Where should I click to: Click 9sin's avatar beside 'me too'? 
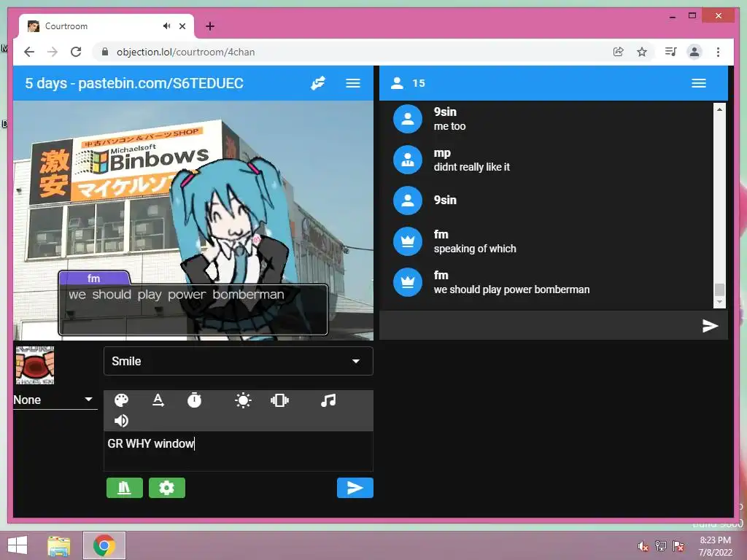click(x=408, y=119)
